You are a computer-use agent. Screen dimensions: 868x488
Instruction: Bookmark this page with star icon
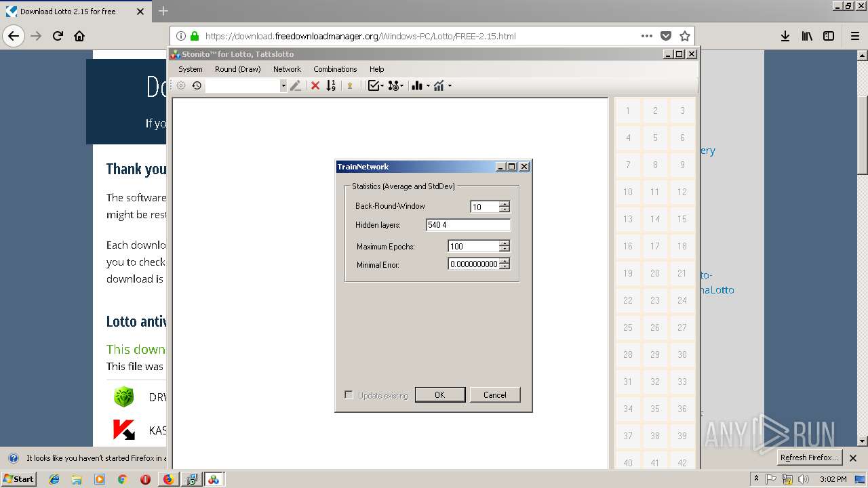coord(685,36)
